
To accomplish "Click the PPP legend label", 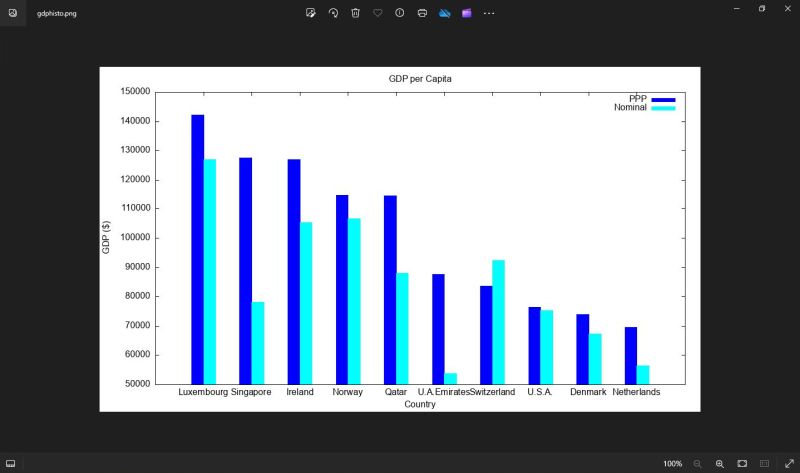I will pyautogui.click(x=637, y=98).
